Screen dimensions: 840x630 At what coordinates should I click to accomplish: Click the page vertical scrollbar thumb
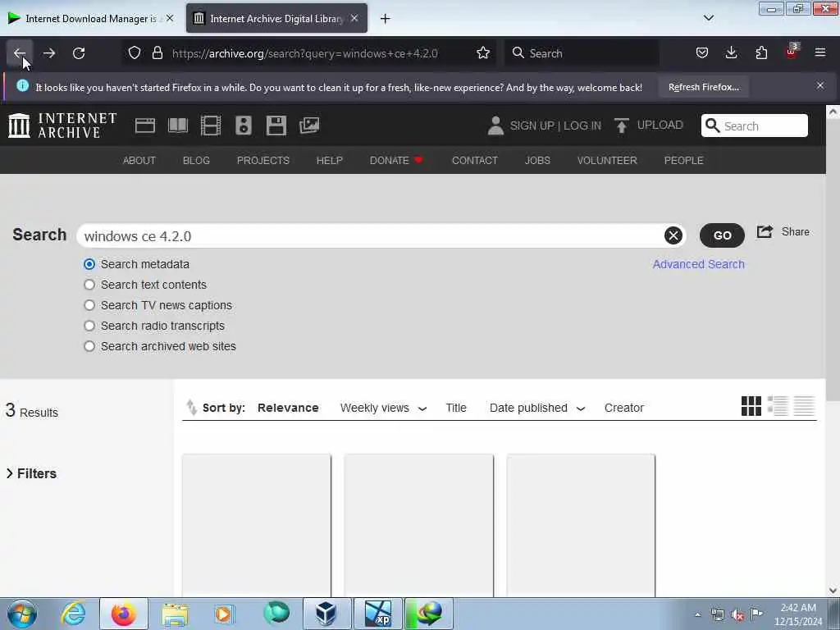(833, 260)
